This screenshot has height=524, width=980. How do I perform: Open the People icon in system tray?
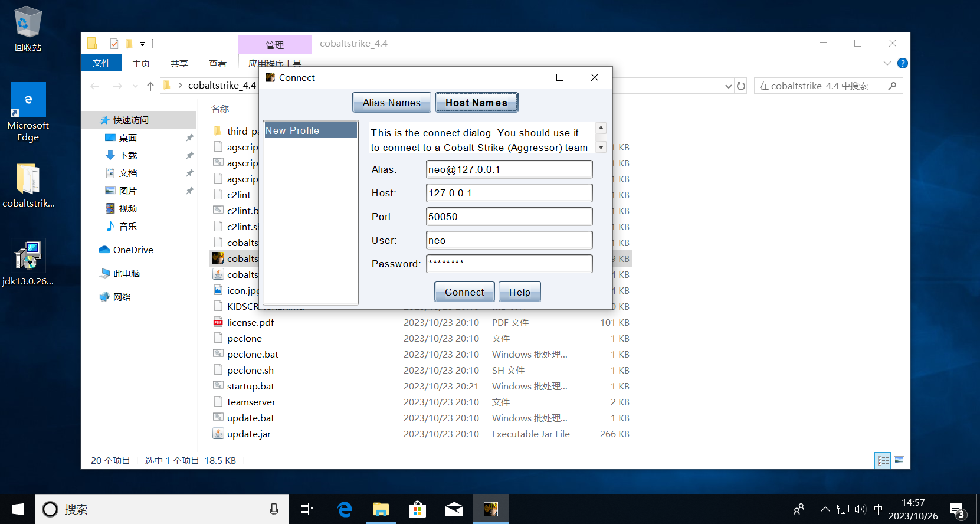click(x=799, y=509)
